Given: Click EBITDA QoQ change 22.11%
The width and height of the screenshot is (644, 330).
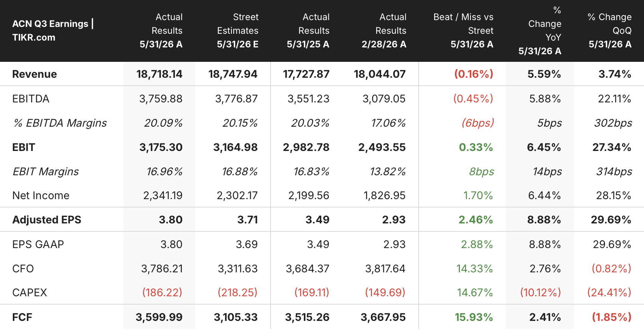Looking at the screenshot, I should pos(614,99).
